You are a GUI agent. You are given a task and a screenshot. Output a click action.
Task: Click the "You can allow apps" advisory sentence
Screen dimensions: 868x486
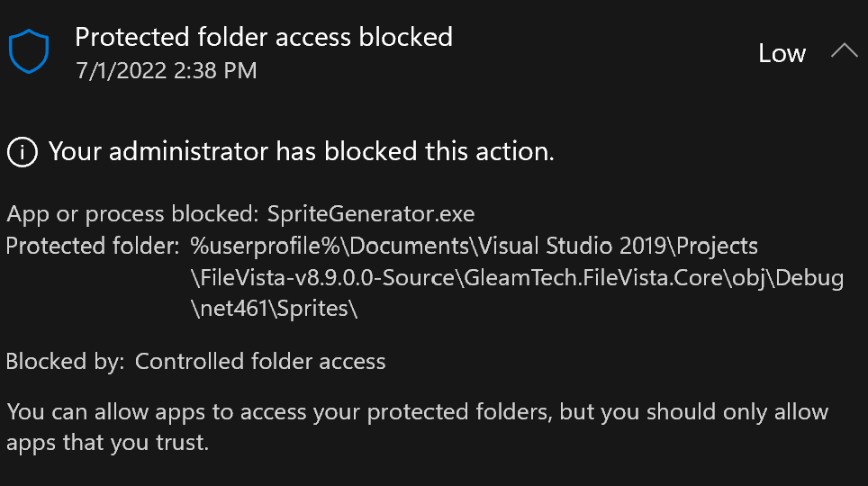(417, 412)
